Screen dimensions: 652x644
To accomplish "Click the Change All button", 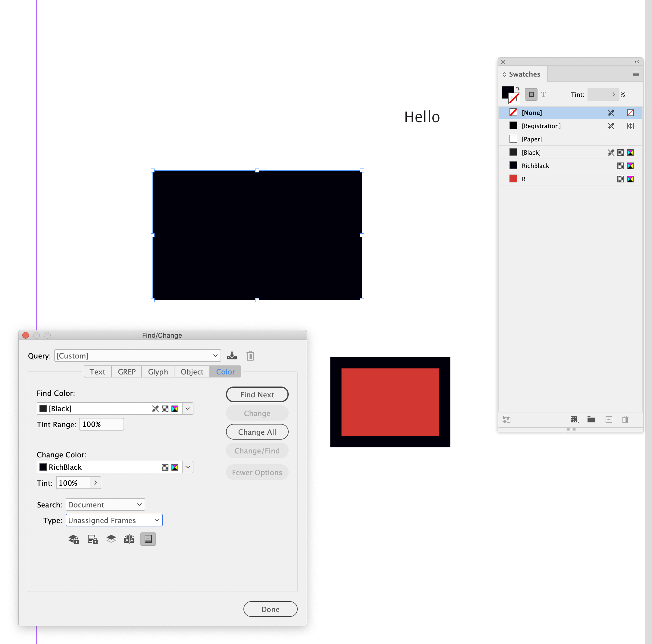I will point(257,431).
